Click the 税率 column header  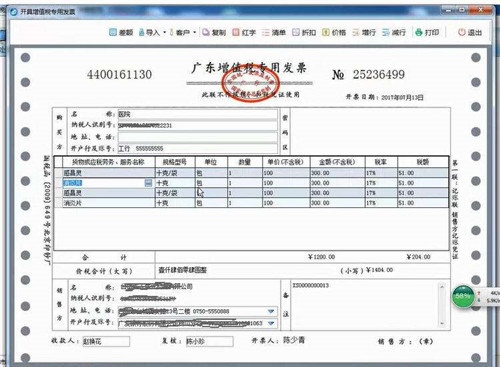pos(381,162)
